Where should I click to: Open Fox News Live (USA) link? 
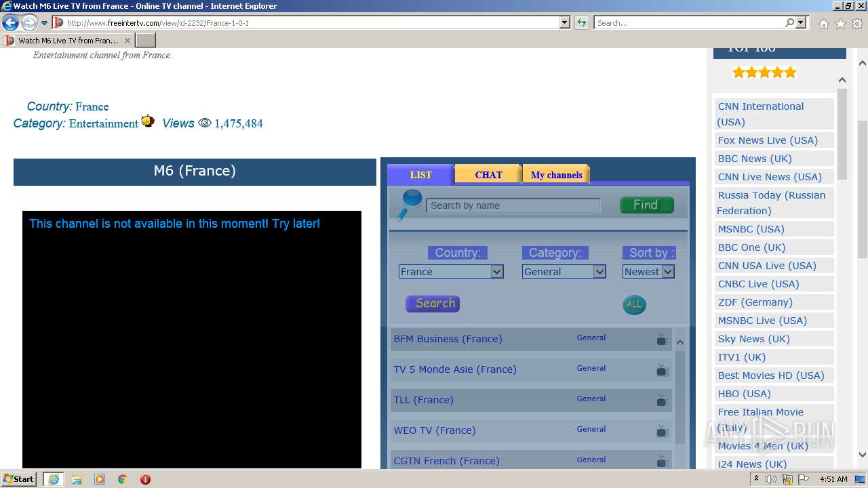click(768, 140)
